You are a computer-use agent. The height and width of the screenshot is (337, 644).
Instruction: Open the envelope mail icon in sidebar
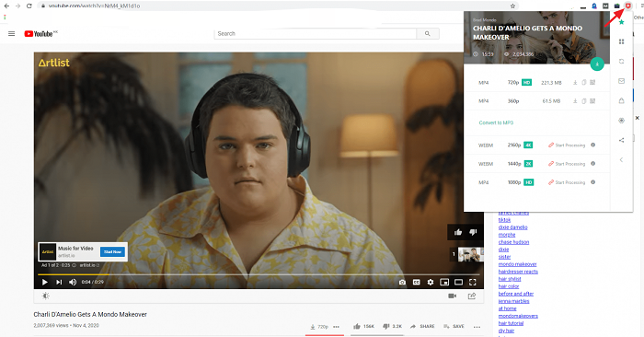coord(621,81)
